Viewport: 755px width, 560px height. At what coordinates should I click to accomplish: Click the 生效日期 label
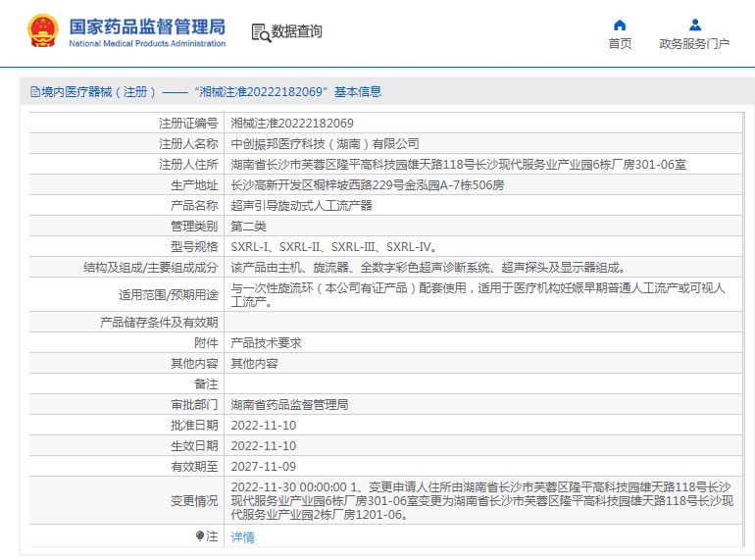[x=194, y=446]
